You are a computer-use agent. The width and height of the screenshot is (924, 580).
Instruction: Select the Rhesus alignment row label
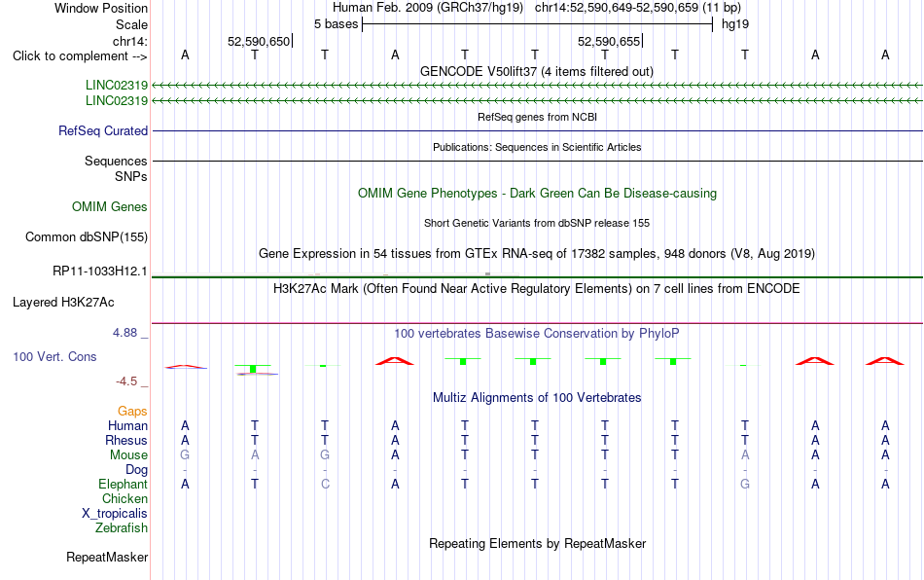[x=126, y=440]
